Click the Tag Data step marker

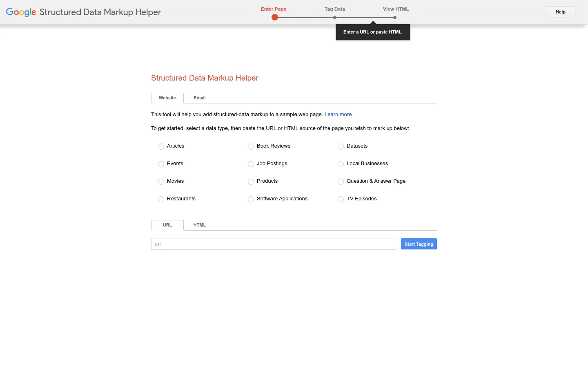[335, 18]
